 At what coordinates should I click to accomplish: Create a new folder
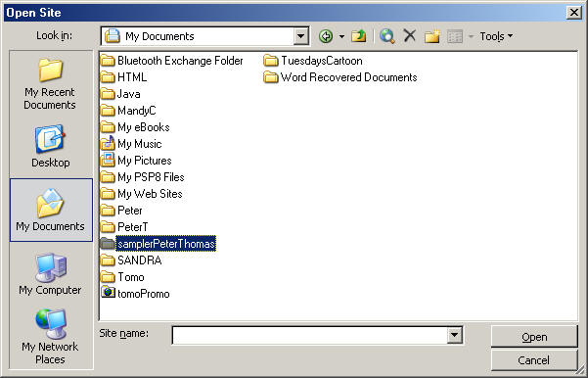(432, 36)
